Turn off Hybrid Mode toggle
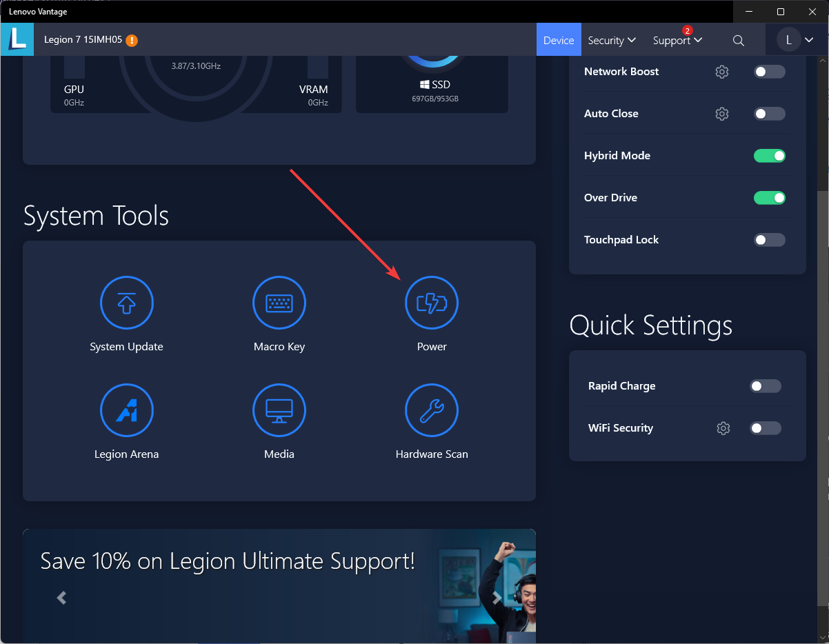This screenshot has width=829, height=644. coord(770,156)
